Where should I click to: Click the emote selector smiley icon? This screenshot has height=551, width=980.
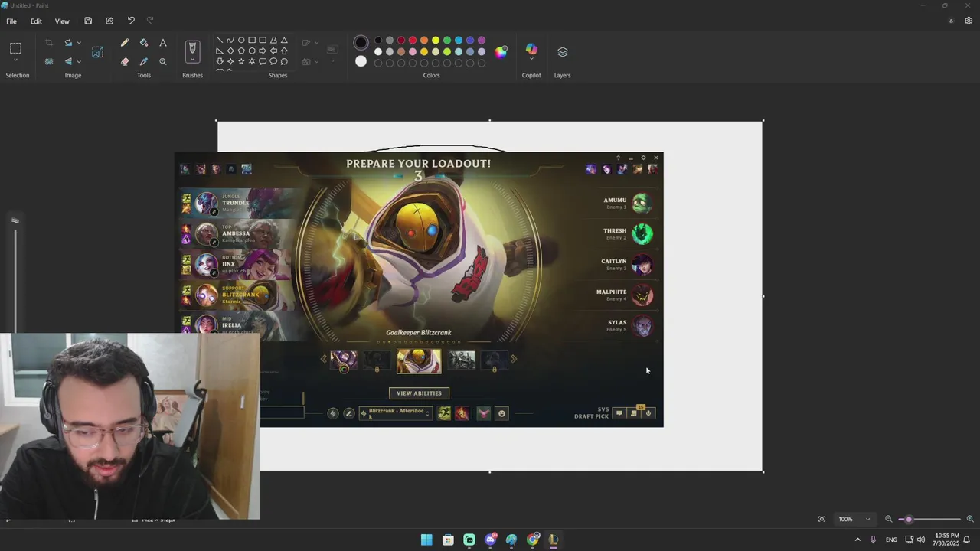501,413
